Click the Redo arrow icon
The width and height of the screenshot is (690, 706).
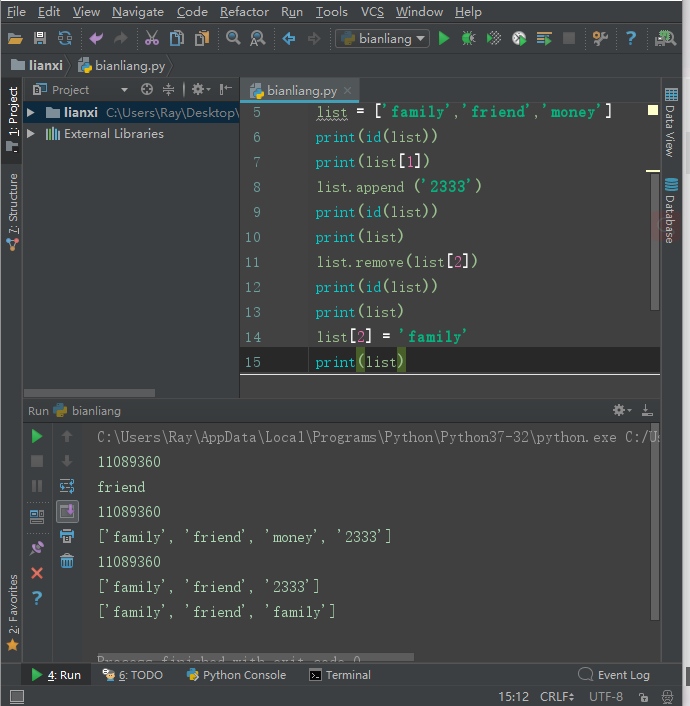[121, 39]
